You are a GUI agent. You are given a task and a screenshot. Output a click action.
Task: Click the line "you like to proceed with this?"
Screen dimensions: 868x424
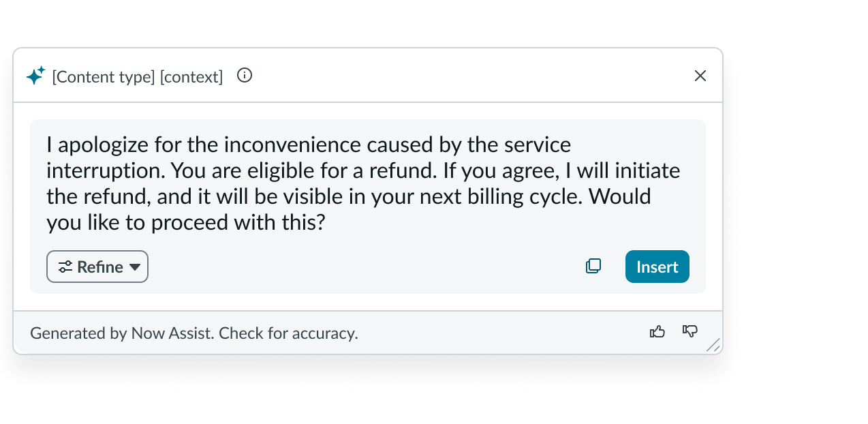[184, 222]
